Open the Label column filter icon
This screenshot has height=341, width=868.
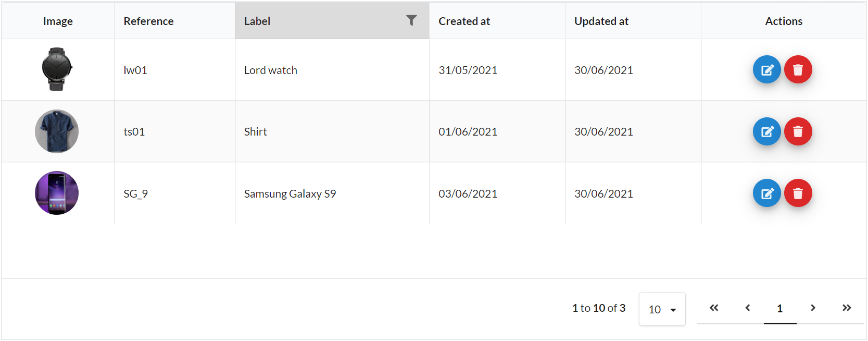411,20
